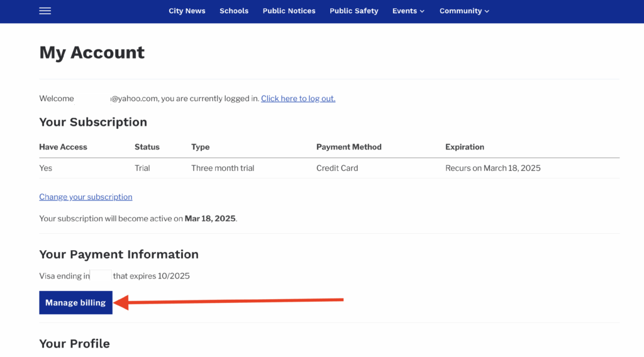Open the Schools nav item

(x=234, y=11)
